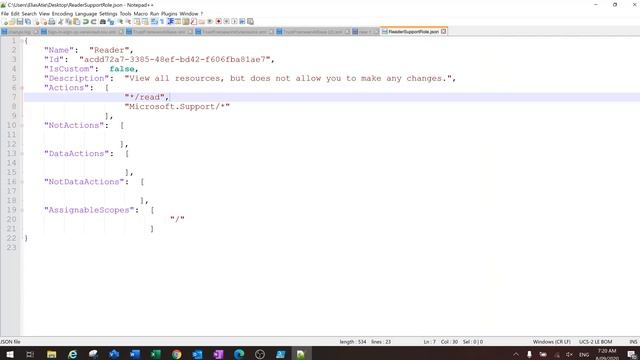Click the Print toolbar icon
The height and width of the screenshot is (360, 640).
coord(52,22)
